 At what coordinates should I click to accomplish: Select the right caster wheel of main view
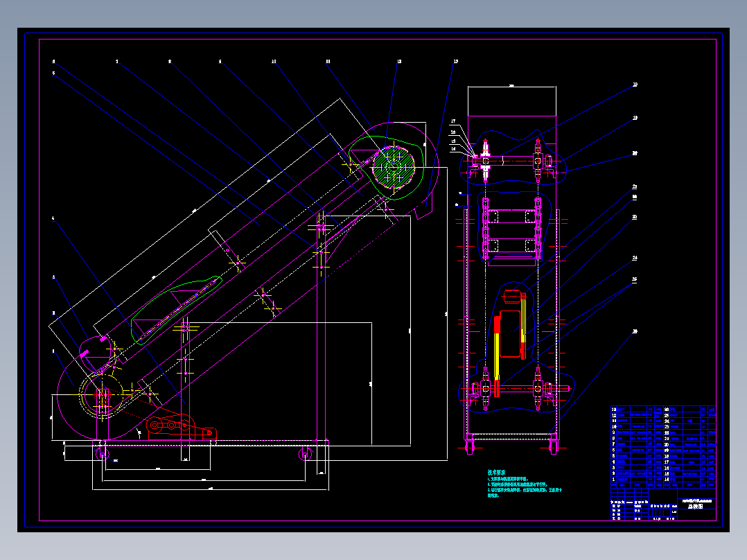click(x=306, y=453)
